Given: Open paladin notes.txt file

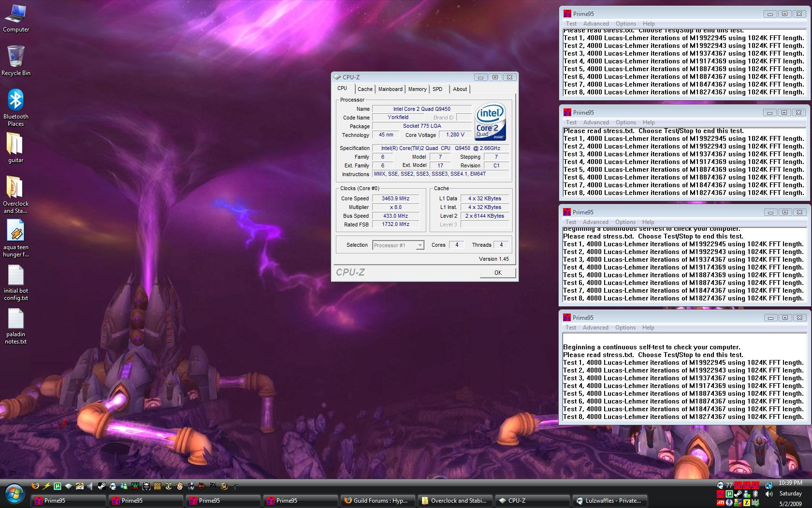Looking at the screenshot, I should pyautogui.click(x=16, y=326).
